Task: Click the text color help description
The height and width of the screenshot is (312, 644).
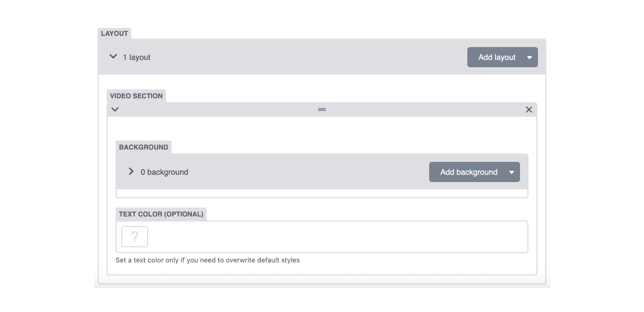Action: (208, 260)
